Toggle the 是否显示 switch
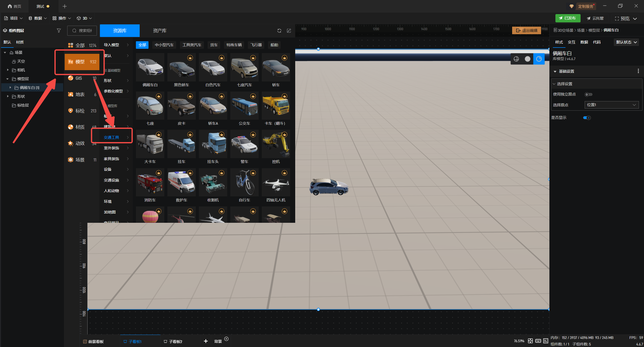This screenshot has width=644, height=347. click(x=587, y=118)
